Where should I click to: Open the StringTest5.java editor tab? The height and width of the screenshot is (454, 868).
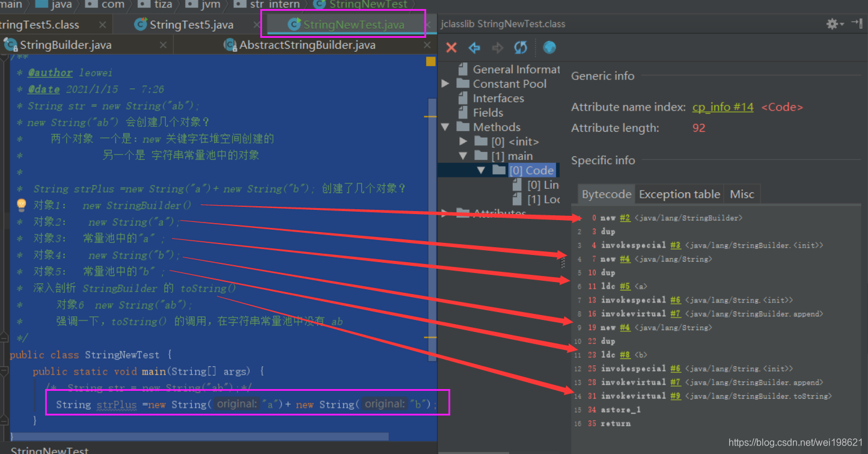tap(191, 25)
